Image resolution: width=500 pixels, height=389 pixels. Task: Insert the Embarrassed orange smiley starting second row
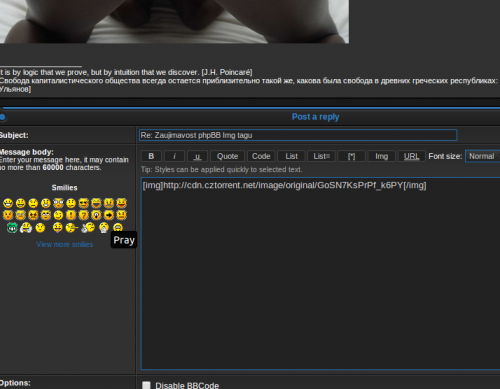(x=8, y=215)
